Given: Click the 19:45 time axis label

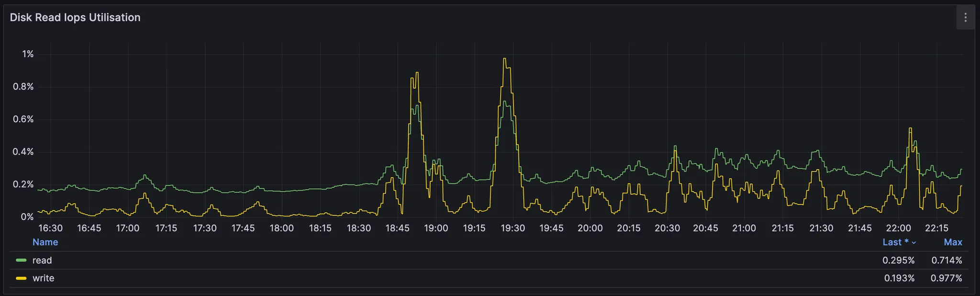Looking at the screenshot, I should click(x=551, y=228).
